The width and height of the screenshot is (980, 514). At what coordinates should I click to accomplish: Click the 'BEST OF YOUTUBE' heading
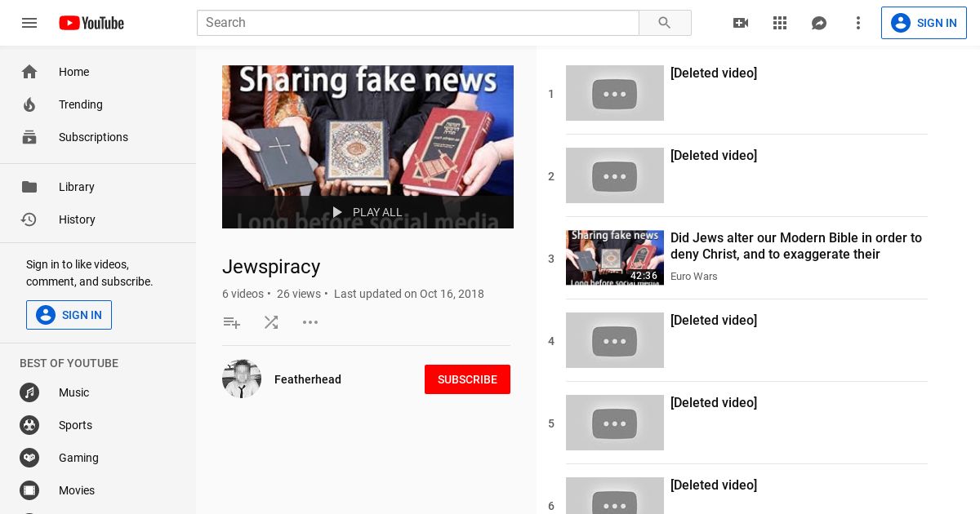pos(69,363)
